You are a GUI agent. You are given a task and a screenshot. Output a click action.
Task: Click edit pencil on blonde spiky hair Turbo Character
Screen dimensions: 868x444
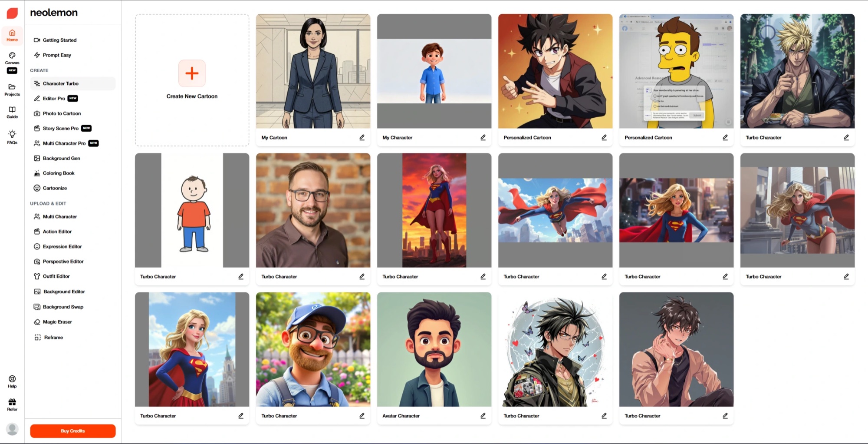(846, 137)
